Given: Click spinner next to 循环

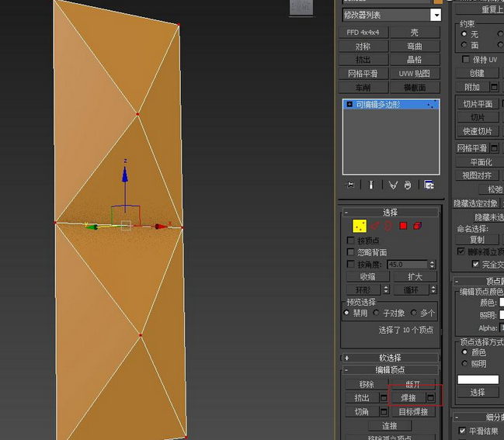Looking at the screenshot, I should 433,289.
